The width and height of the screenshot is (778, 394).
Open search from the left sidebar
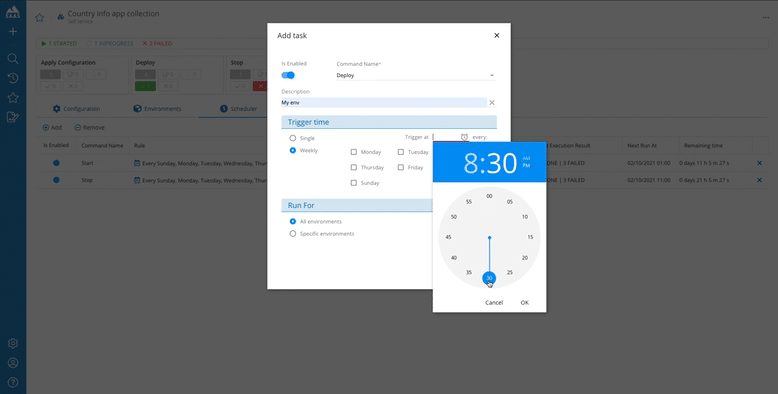(13, 59)
